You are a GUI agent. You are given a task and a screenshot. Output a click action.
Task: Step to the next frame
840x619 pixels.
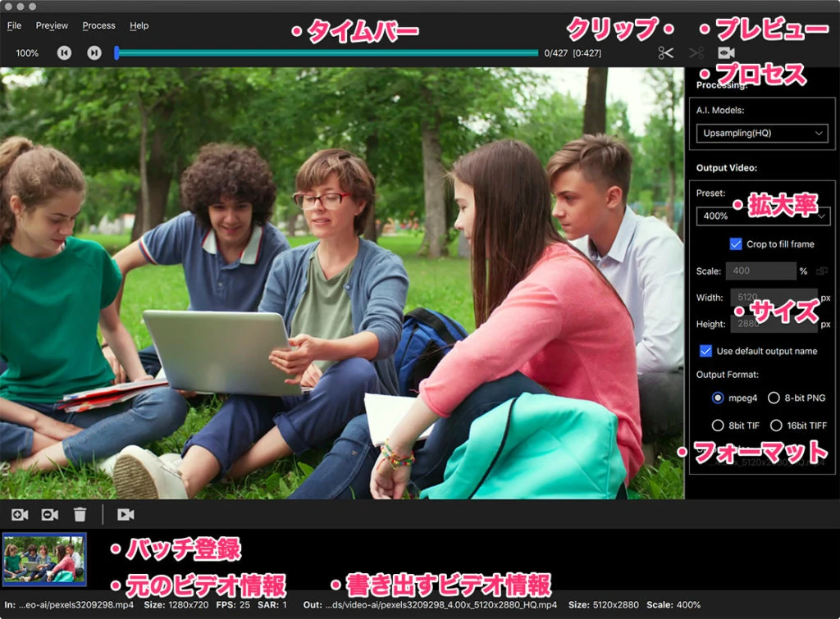tap(94, 53)
